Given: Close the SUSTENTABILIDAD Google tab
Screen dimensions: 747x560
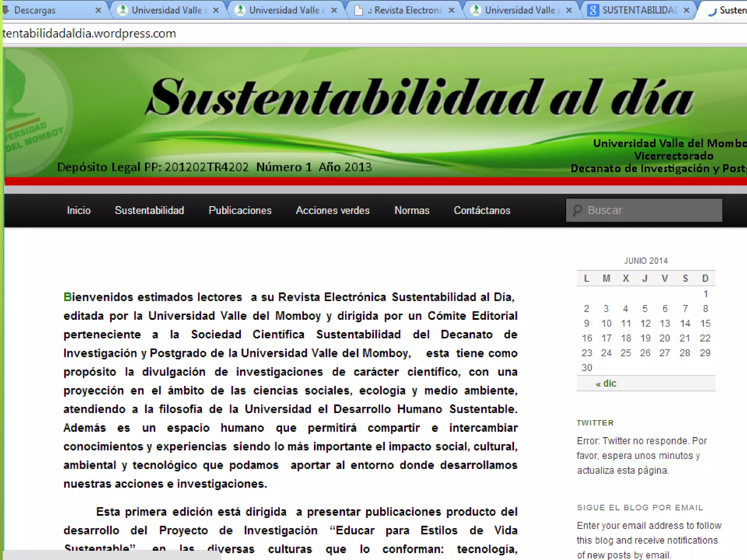Looking at the screenshot, I should tap(686, 11).
